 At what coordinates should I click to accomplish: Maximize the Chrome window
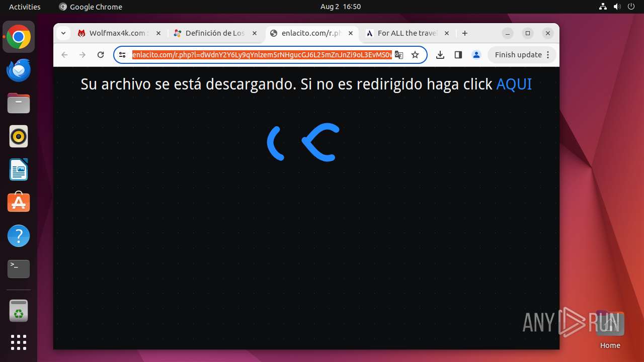528,33
